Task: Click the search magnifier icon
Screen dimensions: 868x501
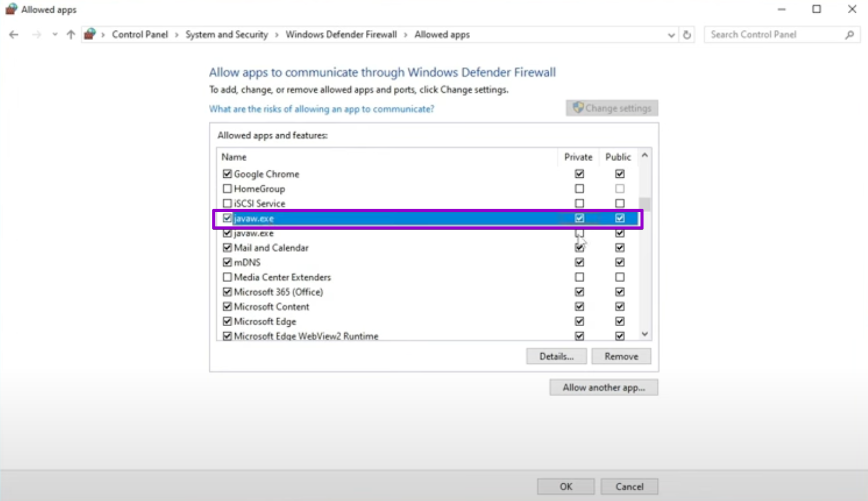Action: (x=849, y=34)
